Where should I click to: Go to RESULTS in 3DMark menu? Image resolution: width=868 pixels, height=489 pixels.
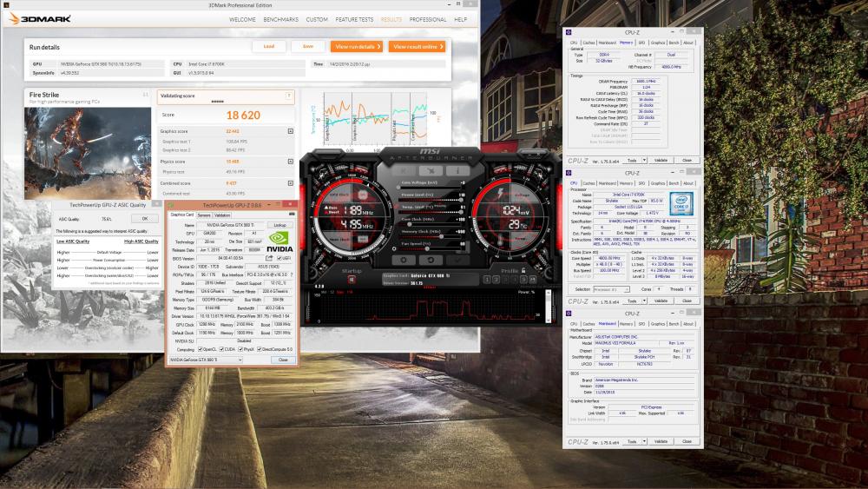391,19
